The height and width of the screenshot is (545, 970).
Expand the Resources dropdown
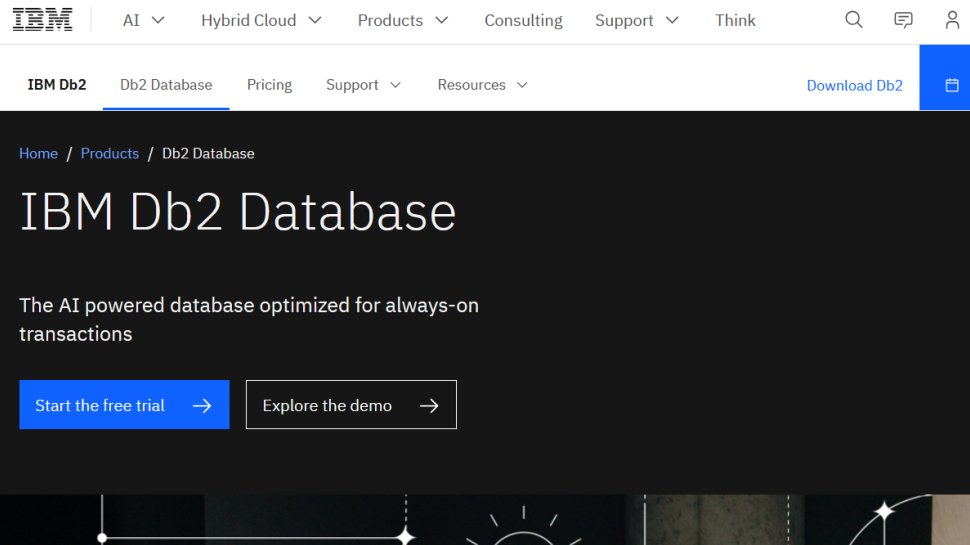(483, 85)
